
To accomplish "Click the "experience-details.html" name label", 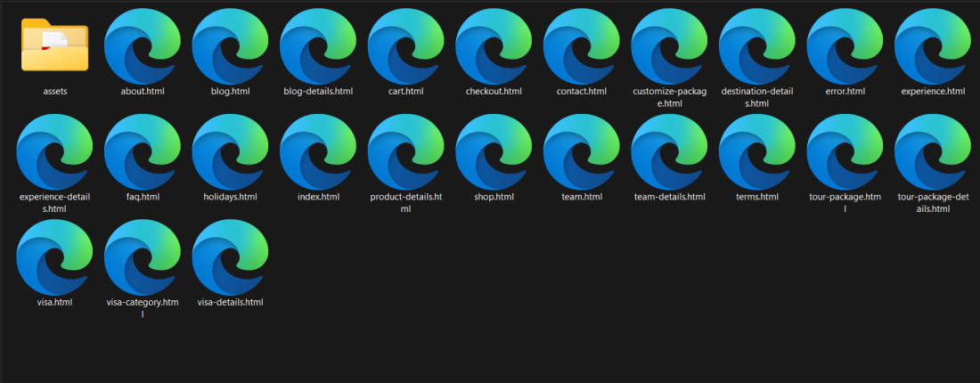I will (55, 203).
